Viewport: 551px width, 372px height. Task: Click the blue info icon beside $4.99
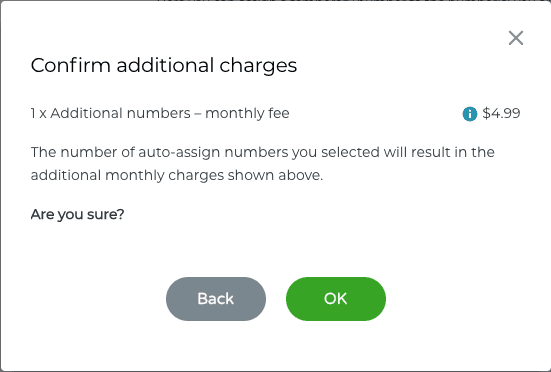point(469,114)
